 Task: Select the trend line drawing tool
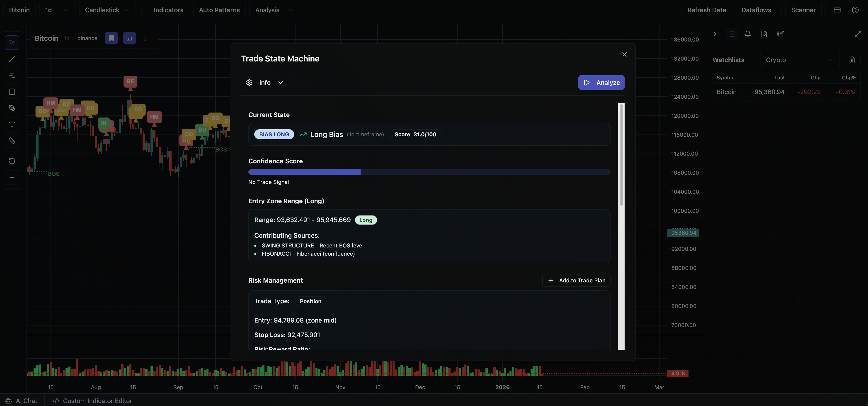[12, 59]
